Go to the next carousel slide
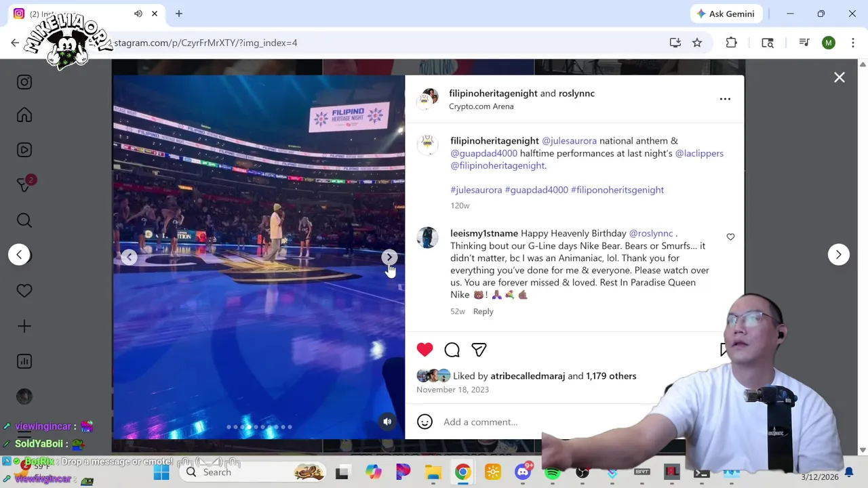Viewport: 868px width, 488px height. click(x=389, y=257)
